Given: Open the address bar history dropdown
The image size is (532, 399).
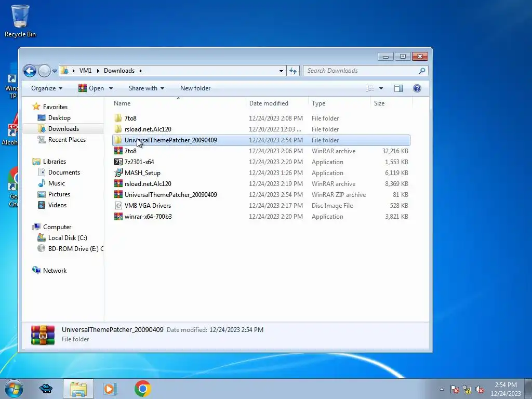Looking at the screenshot, I should [x=281, y=71].
